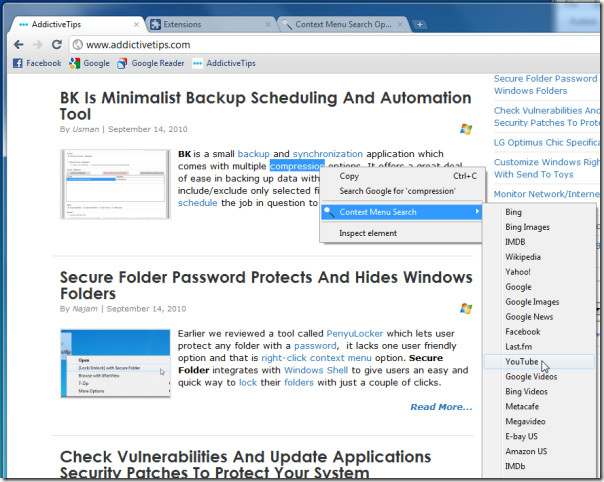Click the author name Usman
604x482 pixels.
click(86, 129)
